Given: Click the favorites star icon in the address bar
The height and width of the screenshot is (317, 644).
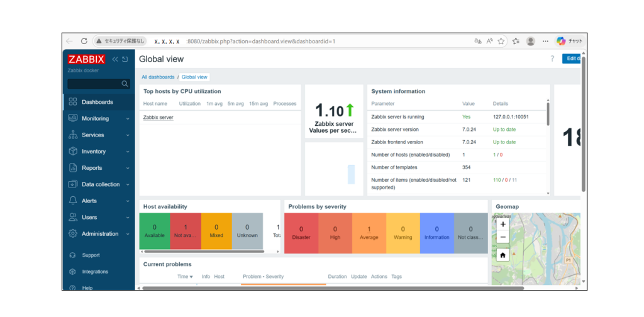Looking at the screenshot, I should [501, 41].
